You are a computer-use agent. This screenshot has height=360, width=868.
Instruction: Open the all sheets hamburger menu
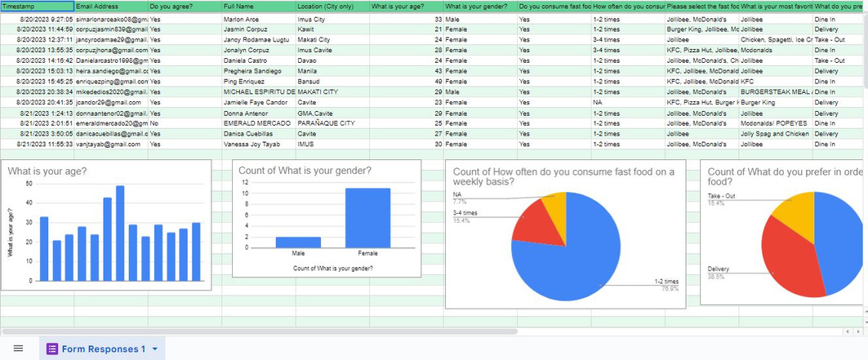18,349
